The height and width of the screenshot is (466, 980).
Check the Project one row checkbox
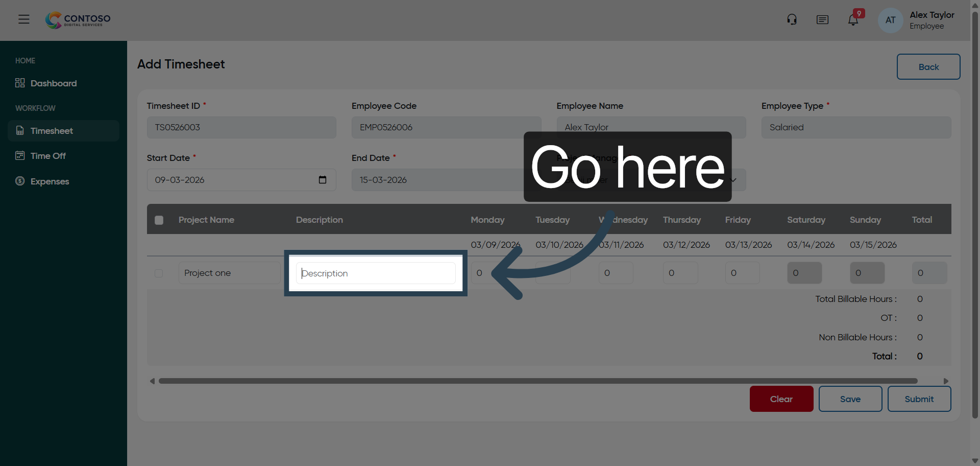click(159, 273)
